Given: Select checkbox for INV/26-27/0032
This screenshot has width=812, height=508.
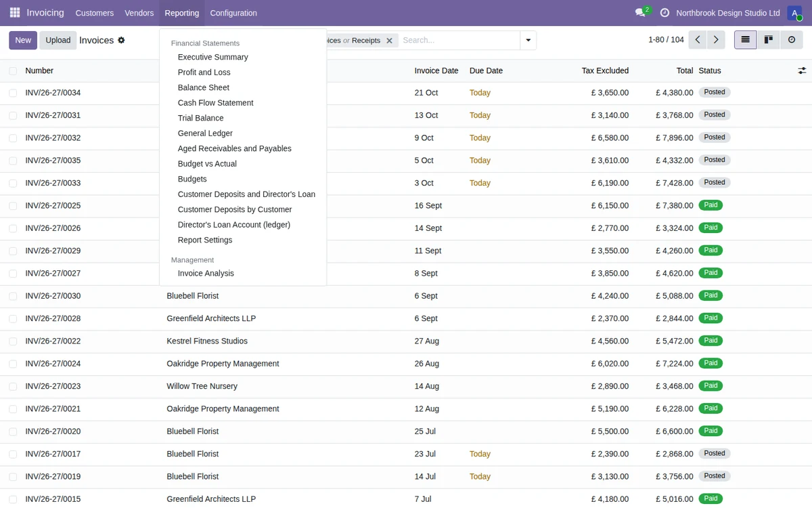Looking at the screenshot, I should click(13, 138).
